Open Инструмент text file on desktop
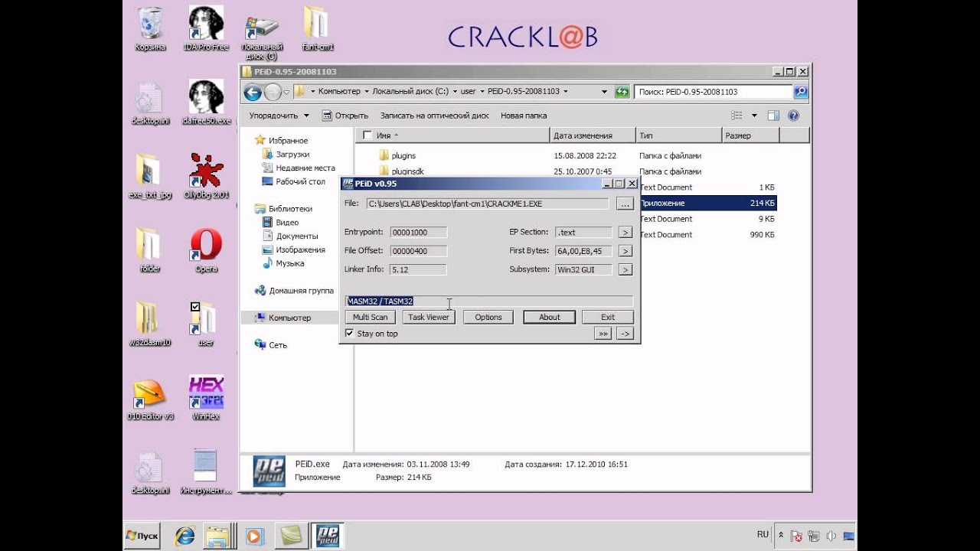 (x=206, y=471)
